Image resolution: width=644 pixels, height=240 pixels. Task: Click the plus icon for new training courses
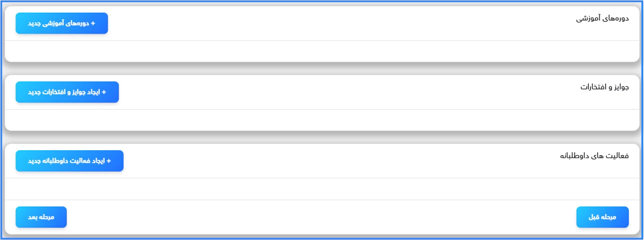tap(93, 23)
